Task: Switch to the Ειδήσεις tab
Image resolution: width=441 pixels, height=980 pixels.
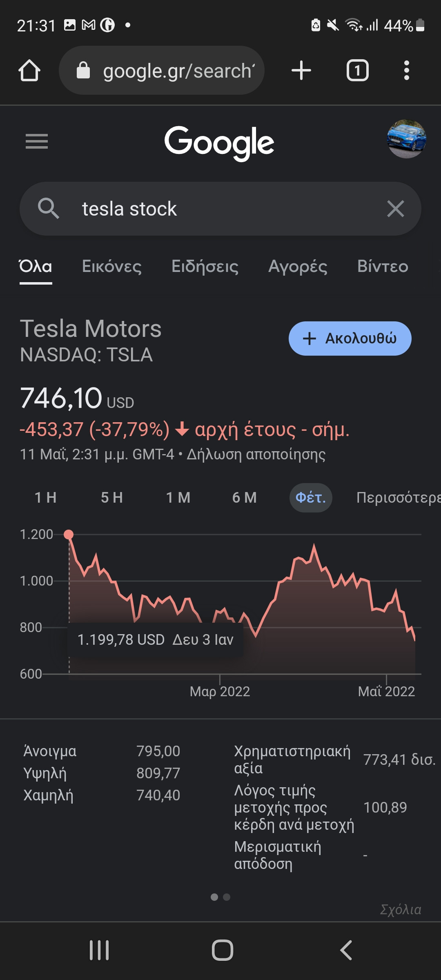Action: (x=205, y=266)
